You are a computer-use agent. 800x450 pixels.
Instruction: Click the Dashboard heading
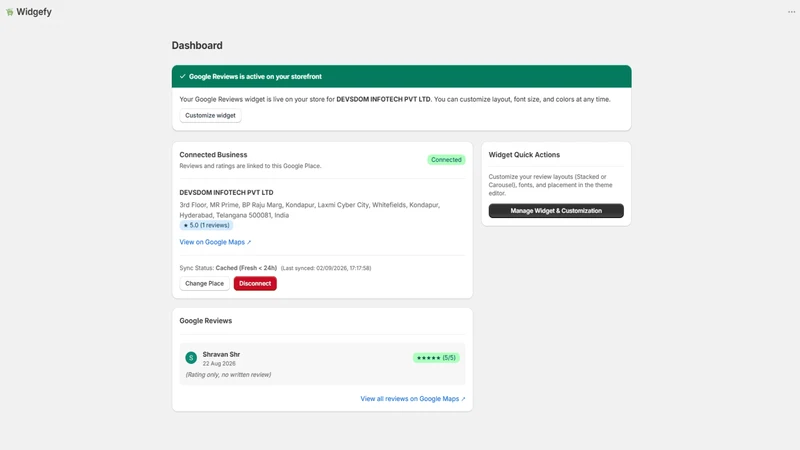197,45
